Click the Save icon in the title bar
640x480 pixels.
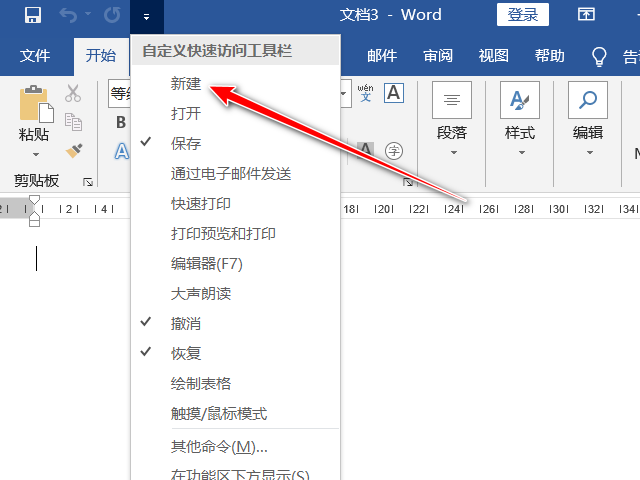(33, 16)
